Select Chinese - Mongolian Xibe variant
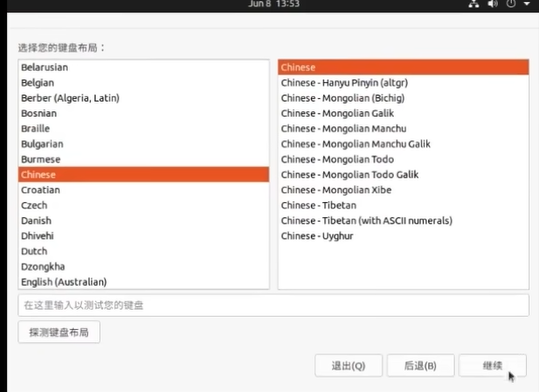 coord(403,190)
